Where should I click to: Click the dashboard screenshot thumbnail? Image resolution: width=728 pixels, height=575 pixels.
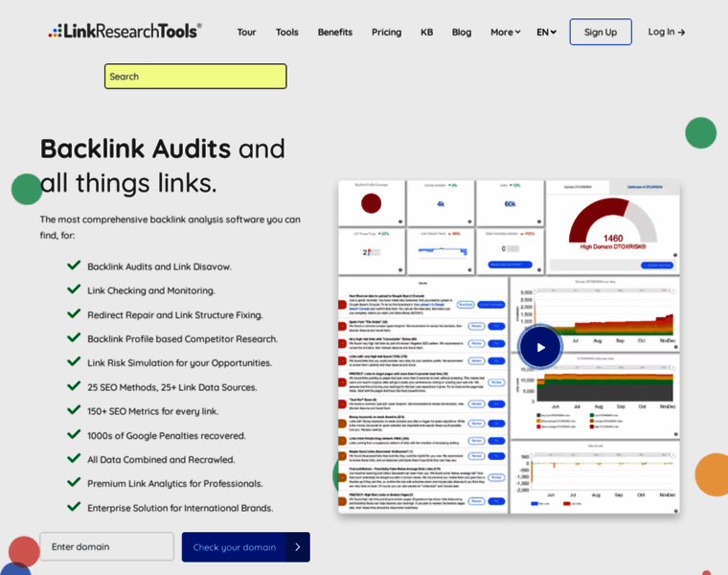(509, 347)
